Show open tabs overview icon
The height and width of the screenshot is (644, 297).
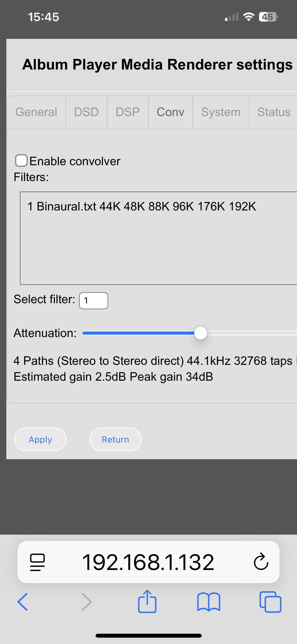coord(270,602)
